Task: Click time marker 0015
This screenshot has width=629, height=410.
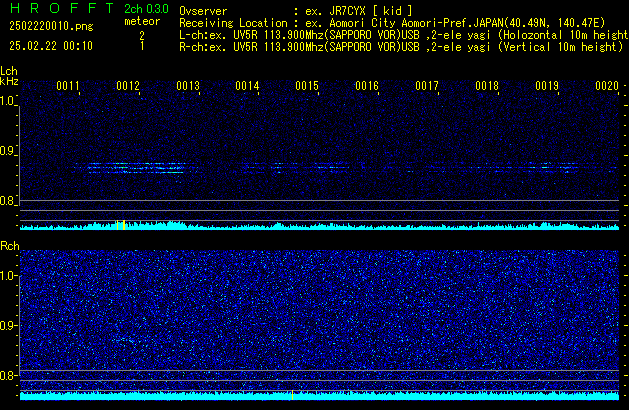Action: pyautogui.click(x=307, y=86)
